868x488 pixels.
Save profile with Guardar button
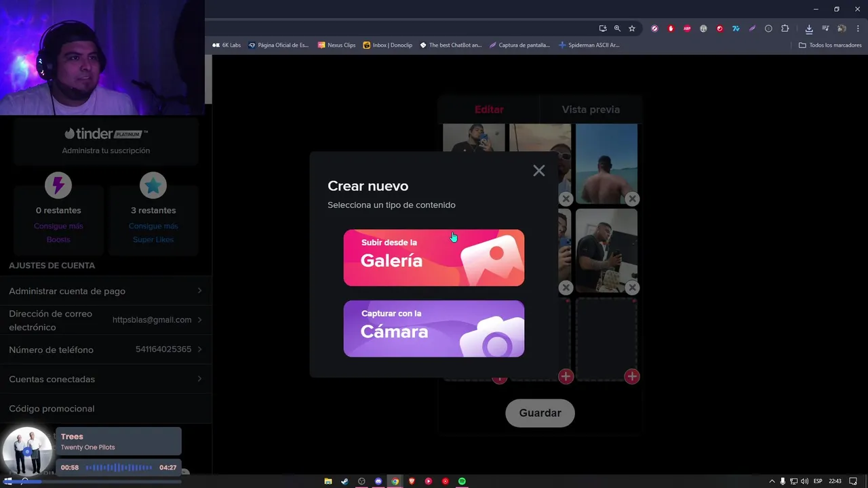(x=540, y=413)
